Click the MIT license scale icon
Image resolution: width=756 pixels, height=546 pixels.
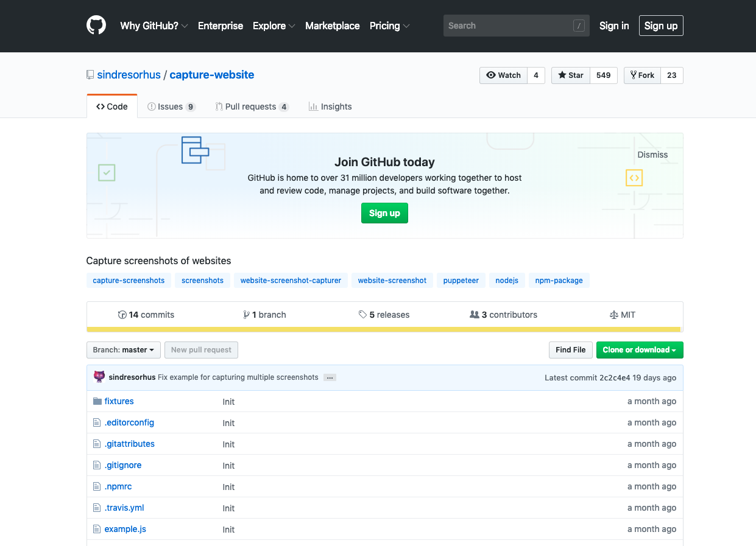tap(613, 315)
